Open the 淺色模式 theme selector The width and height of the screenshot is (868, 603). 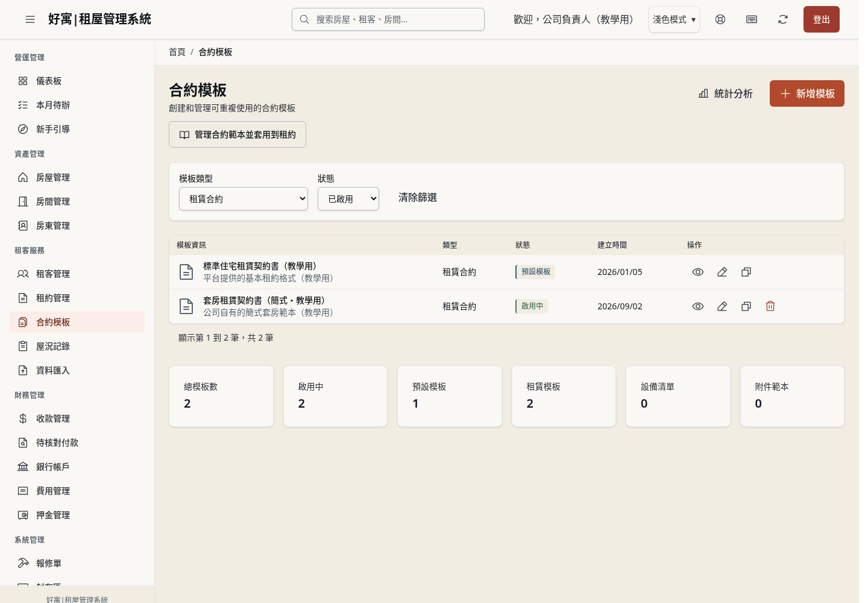[674, 19]
